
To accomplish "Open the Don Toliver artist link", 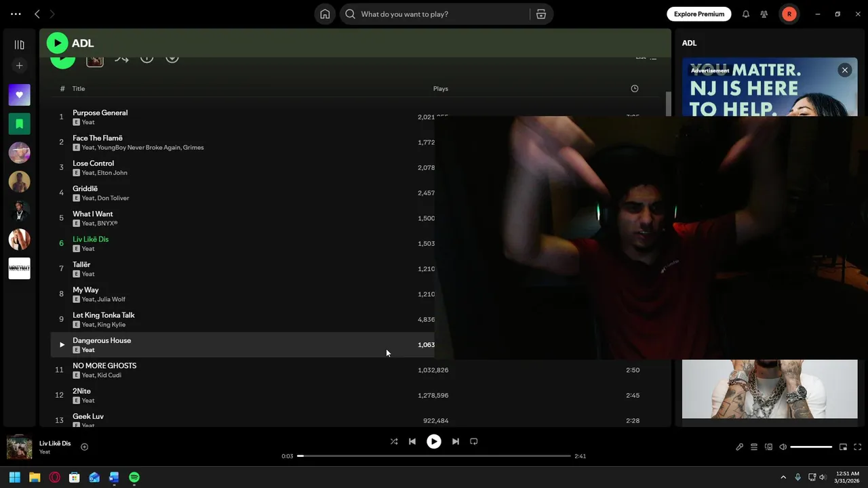I will 113,199.
